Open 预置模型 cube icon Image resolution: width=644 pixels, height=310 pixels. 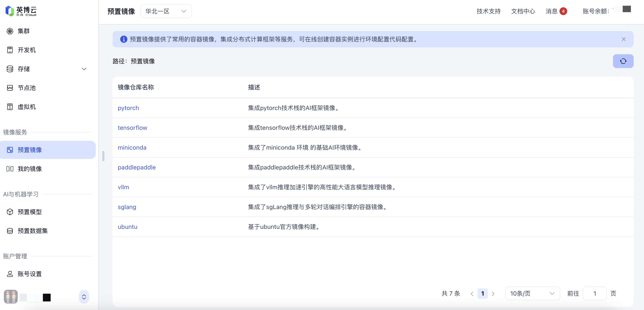pos(10,212)
